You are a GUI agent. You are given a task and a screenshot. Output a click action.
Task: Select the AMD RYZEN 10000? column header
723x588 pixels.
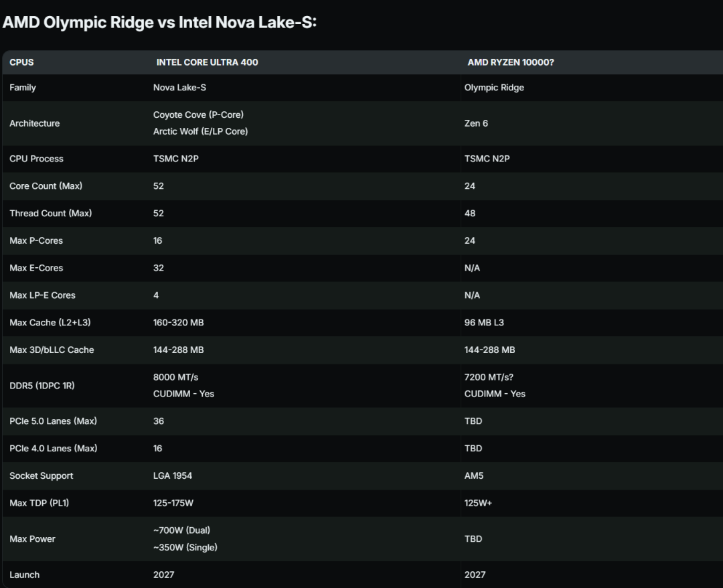[511, 62]
